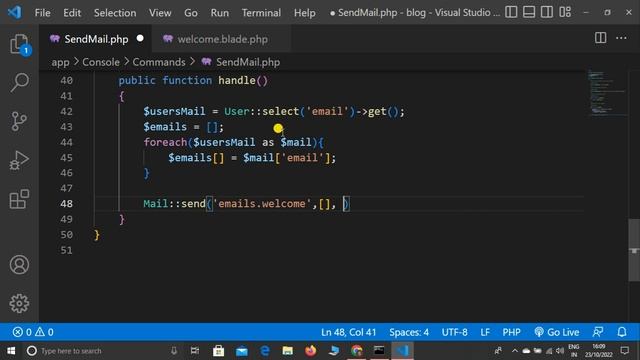Switch to SendMail.php tab
The width and height of the screenshot is (640, 360).
pyautogui.click(x=96, y=39)
